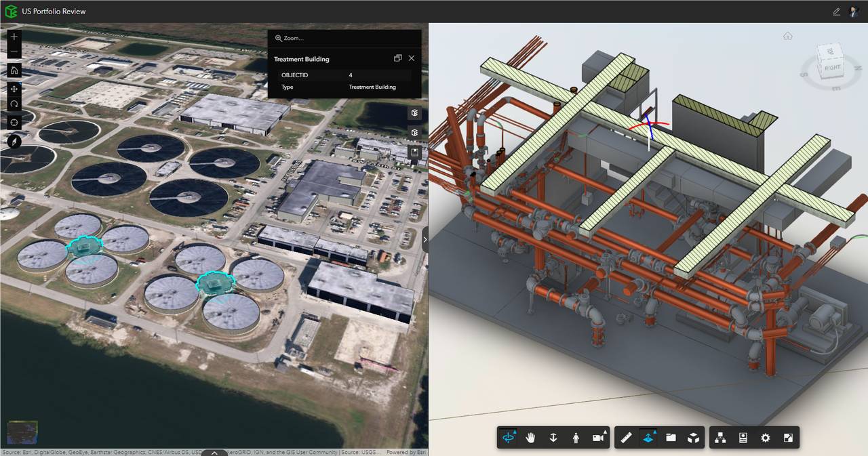Reset map orientation with the compass

click(x=14, y=142)
